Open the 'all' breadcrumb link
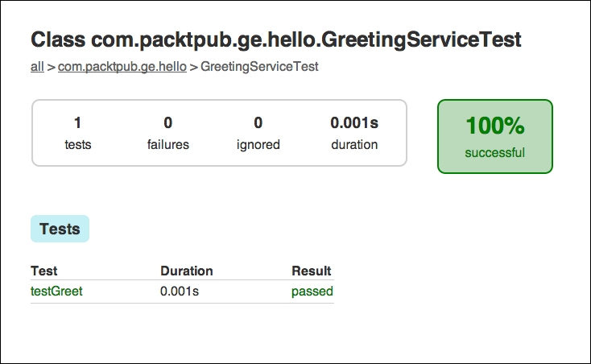This screenshot has width=591, height=364. pyautogui.click(x=37, y=67)
